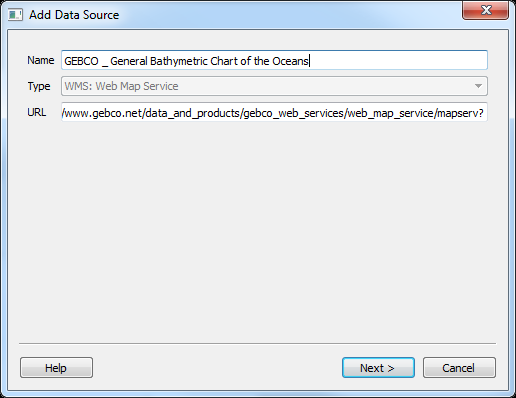Expand the Type dropdown arrow

tap(478, 86)
